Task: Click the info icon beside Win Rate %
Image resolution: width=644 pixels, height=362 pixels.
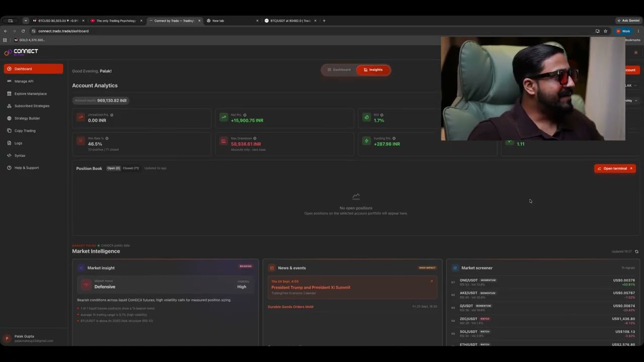Action: (x=107, y=138)
